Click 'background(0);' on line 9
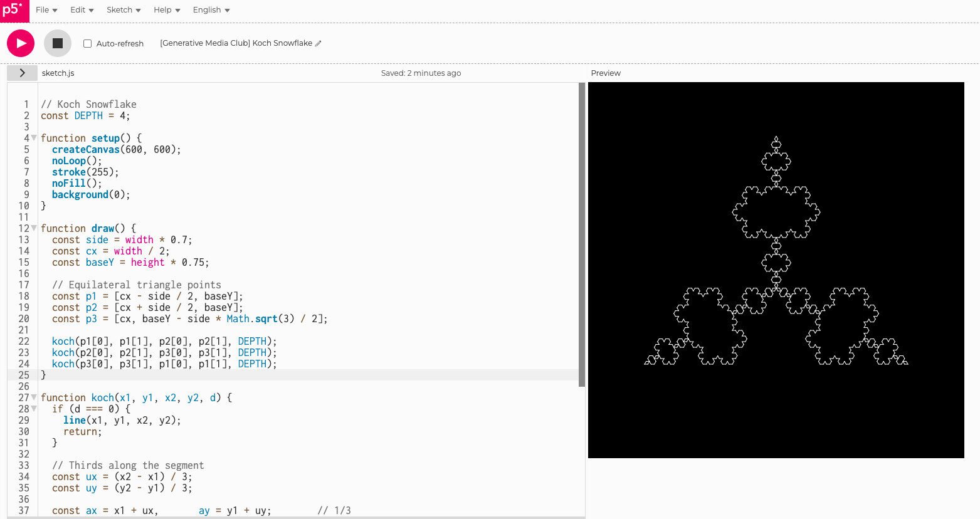980x519 pixels. [x=91, y=194]
